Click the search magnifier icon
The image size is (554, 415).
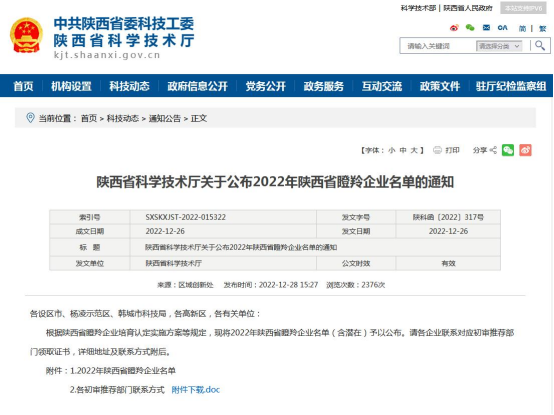(x=540, y=46)
